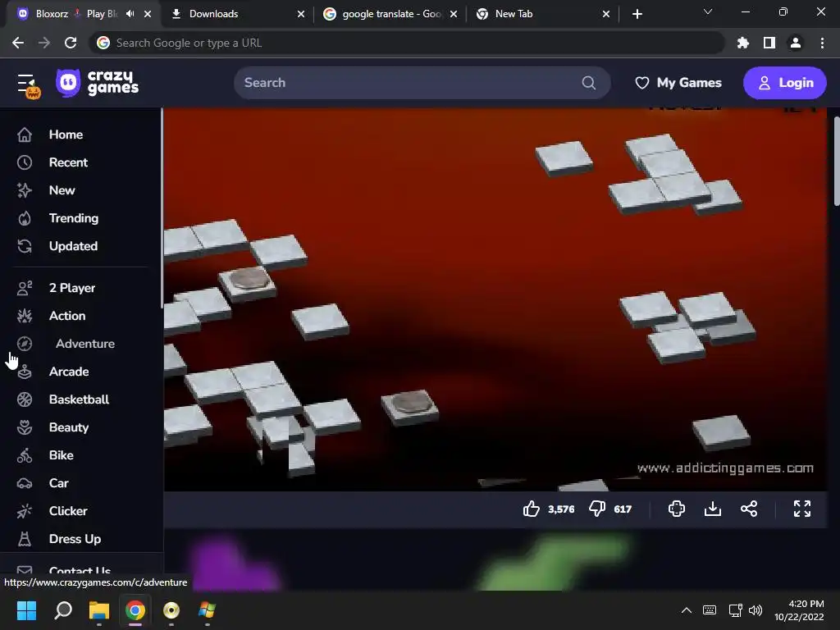Switch to the New Tab tab
The image size is (840, 630).
tap(543, 14)
